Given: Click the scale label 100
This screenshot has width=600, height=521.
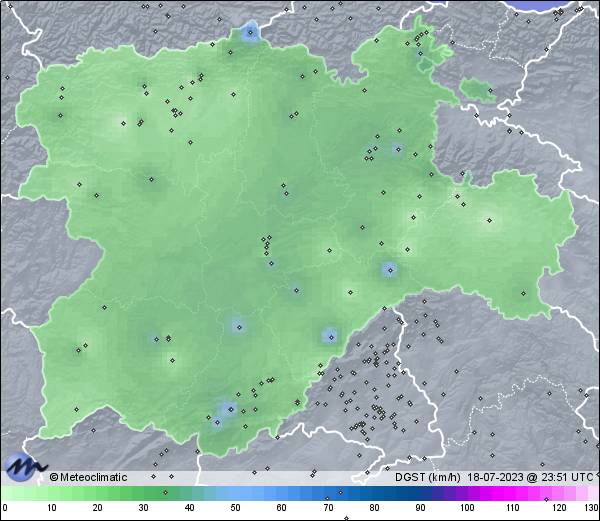Looking at the screenshot, I should 467,508.
